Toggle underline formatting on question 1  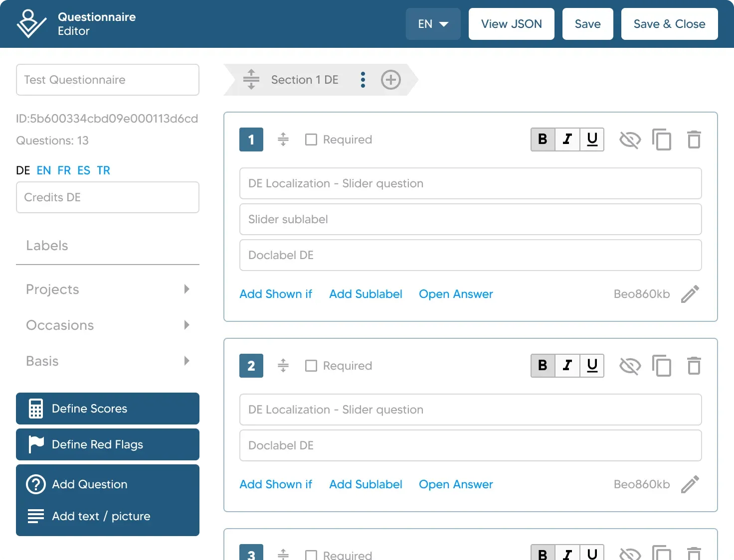(x=592, y=140)
